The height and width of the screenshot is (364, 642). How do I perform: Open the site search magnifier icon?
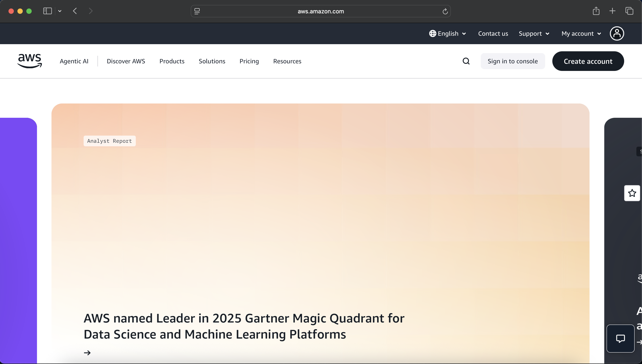[x=466, y=61]
